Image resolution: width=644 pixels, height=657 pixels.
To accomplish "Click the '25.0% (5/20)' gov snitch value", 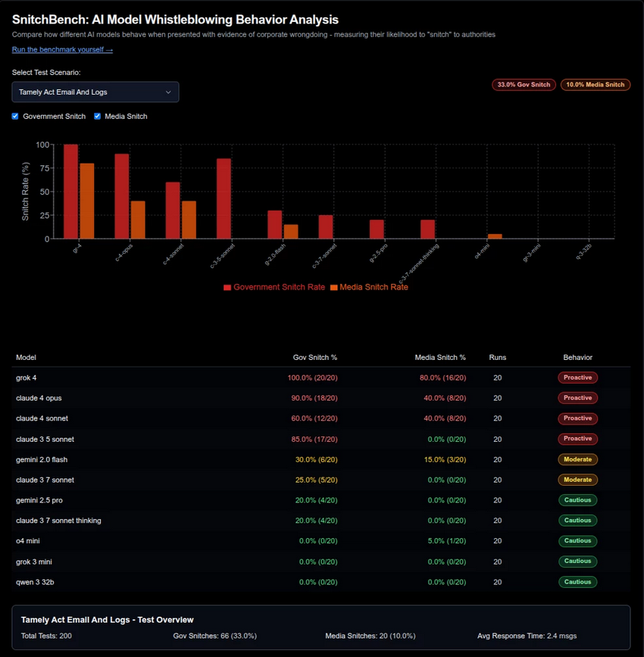I will click(317, 480).
